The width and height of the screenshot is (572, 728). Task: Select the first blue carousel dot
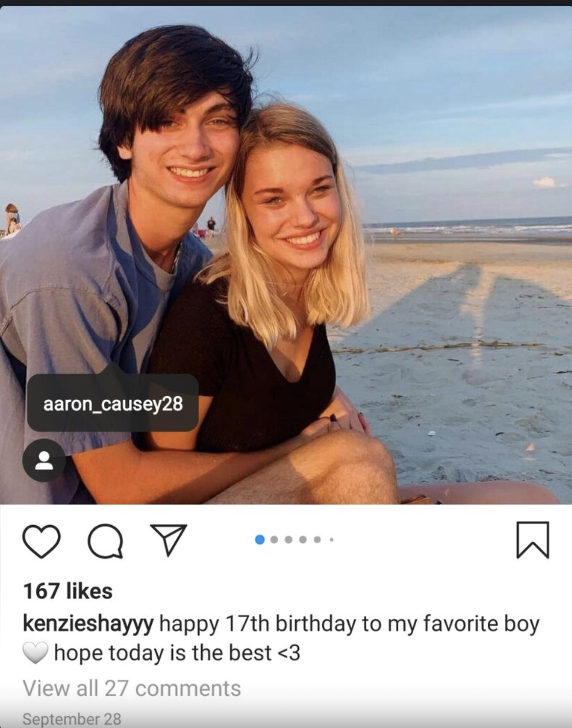point(260,540)
